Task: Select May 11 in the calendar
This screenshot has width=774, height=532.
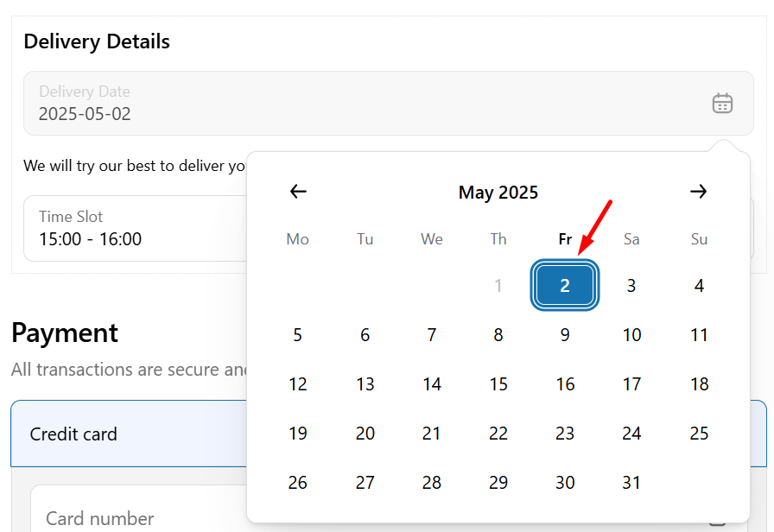Action: point(699,335)
